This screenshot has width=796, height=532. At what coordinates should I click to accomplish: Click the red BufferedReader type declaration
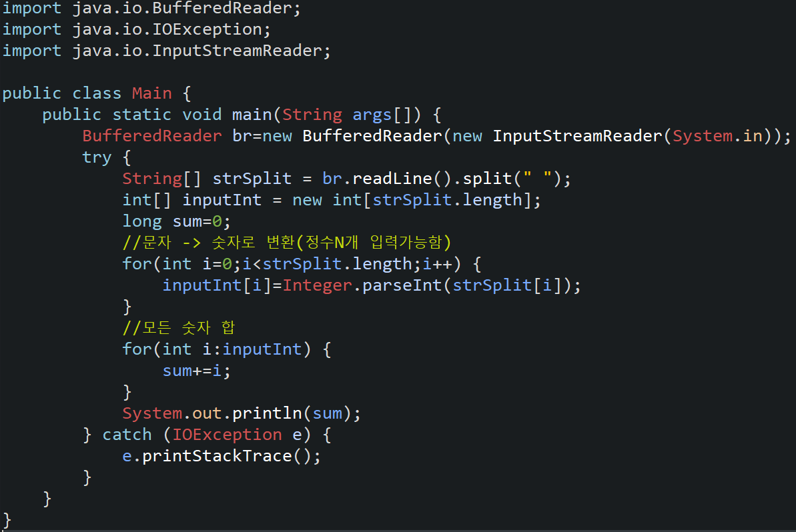[151, 137]
